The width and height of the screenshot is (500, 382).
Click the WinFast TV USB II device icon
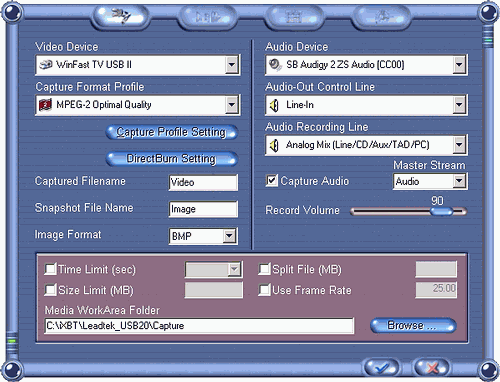pos(46,64)
